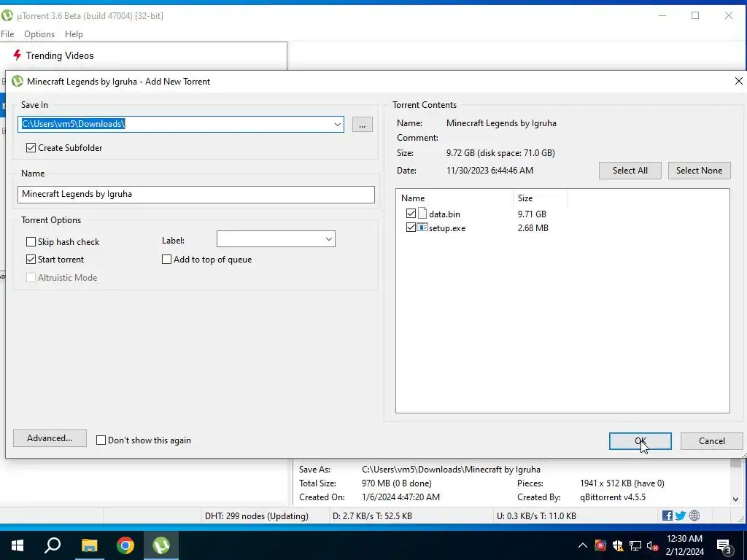Click the µTorrent logo in the dialog title bar

click(x=18, y=82)
